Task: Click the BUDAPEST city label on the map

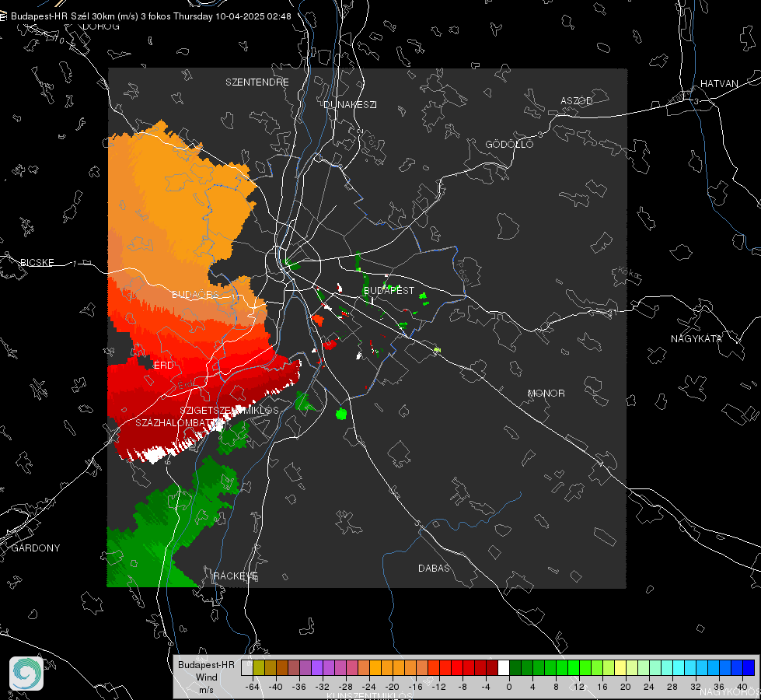Action: [x=389, y=290]
